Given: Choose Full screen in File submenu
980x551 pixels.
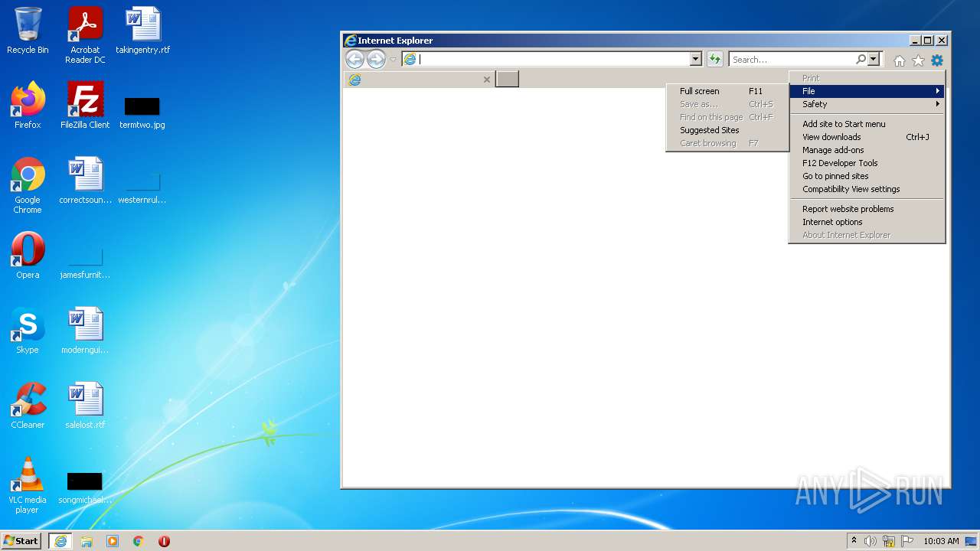Looking at the screenshot, I should [x=727, y=91].
